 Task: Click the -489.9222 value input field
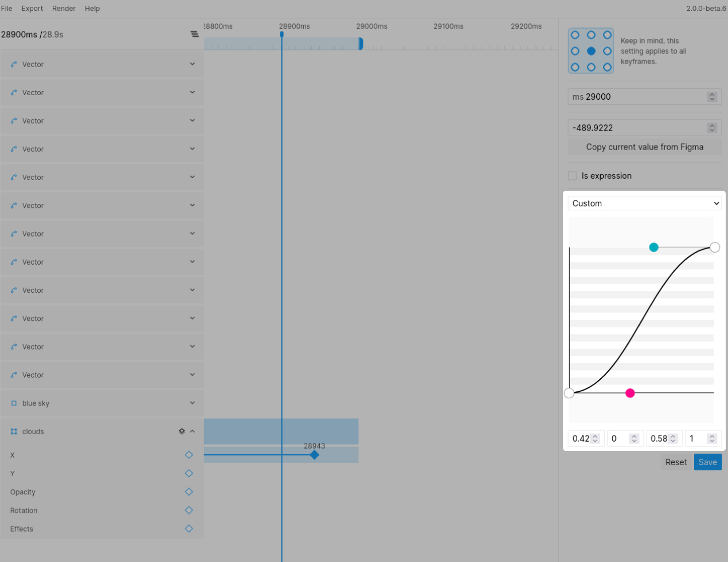(644, 128)
